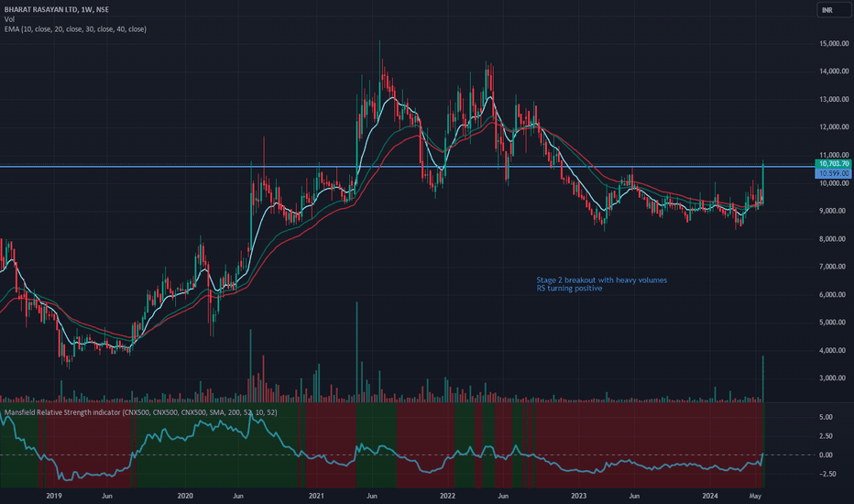854x504 pixels.
Task: Select the 'RS turning positive' annotation text
Action: 569,289
